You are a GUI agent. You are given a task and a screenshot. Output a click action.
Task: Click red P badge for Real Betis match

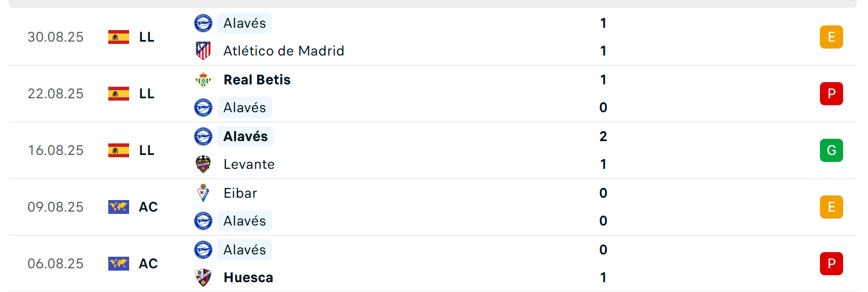832,94
